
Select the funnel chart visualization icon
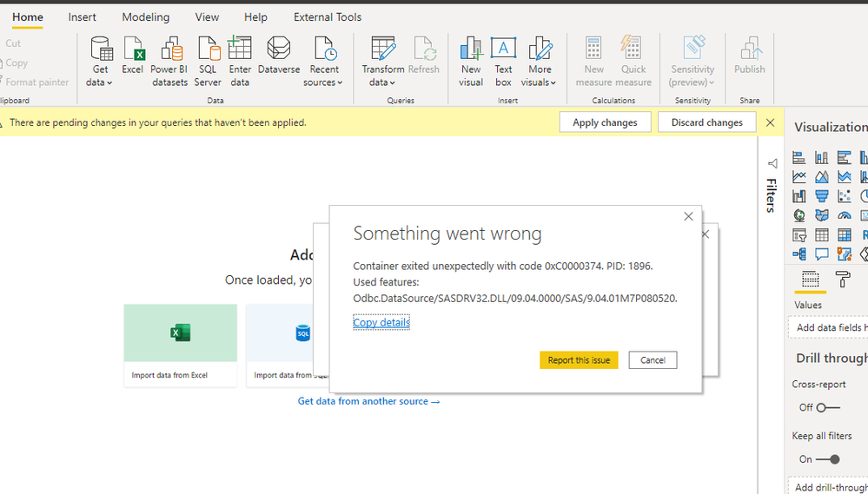[821, 196]
